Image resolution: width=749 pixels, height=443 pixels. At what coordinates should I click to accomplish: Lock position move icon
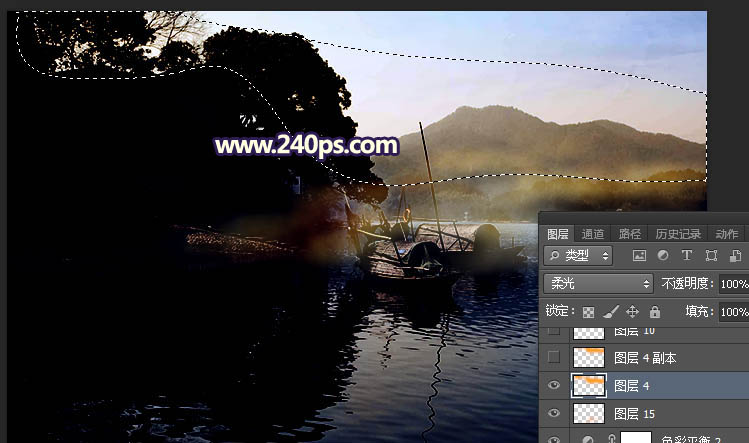633,312
